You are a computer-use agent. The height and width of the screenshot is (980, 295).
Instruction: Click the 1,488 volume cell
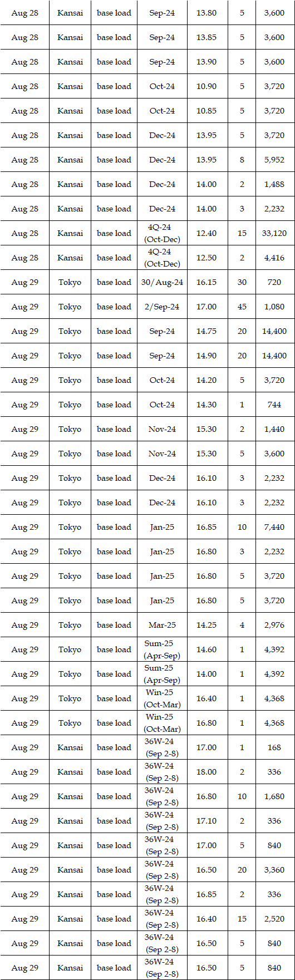point(275,184)
